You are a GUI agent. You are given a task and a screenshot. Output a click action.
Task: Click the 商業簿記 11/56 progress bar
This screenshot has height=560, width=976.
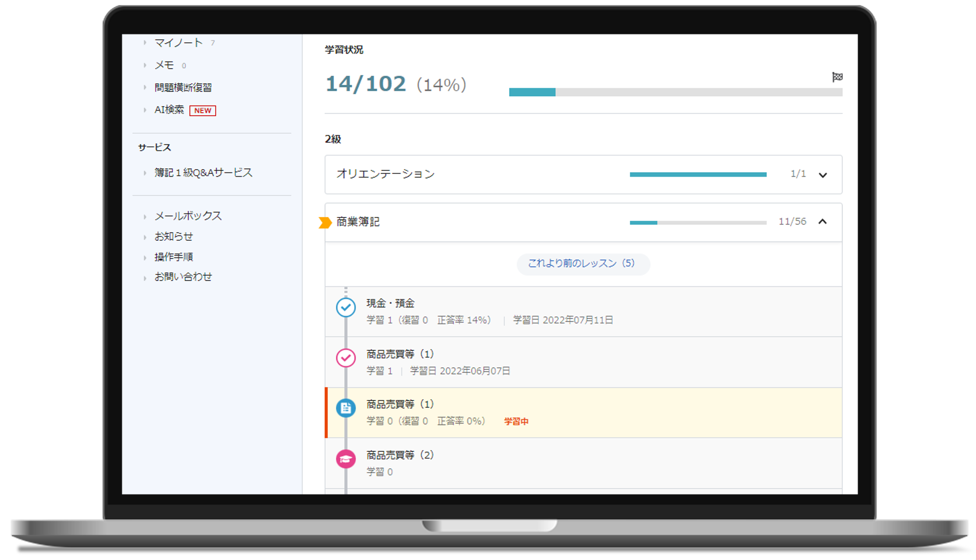[x=697, y=223]
